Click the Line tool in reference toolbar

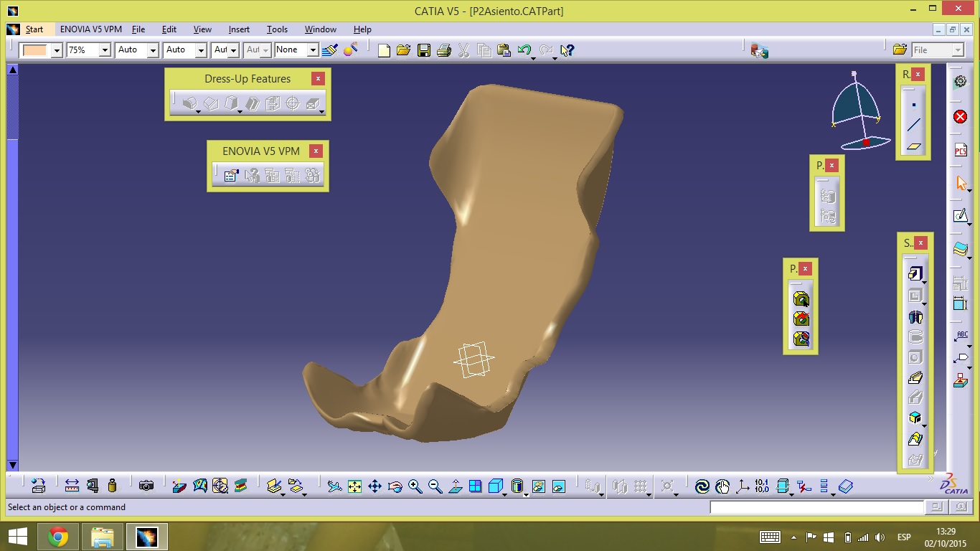pos(913,126)
